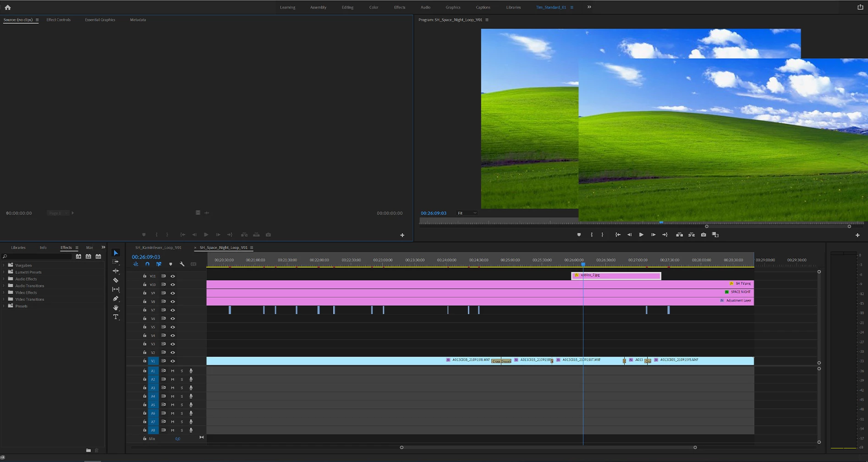
Task: Toggle insert sequences as nests icon
Action: pos(136,264)
